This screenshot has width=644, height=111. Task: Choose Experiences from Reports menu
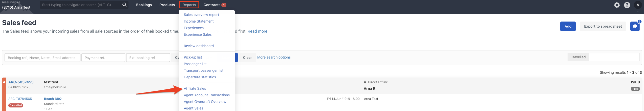[x=194, y=28]
